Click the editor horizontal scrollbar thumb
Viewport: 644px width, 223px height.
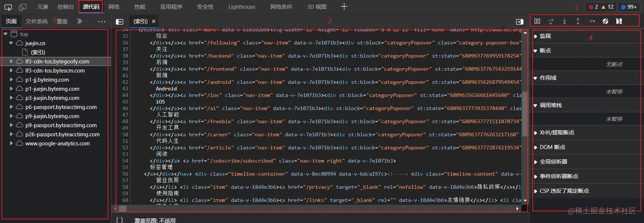123,209
